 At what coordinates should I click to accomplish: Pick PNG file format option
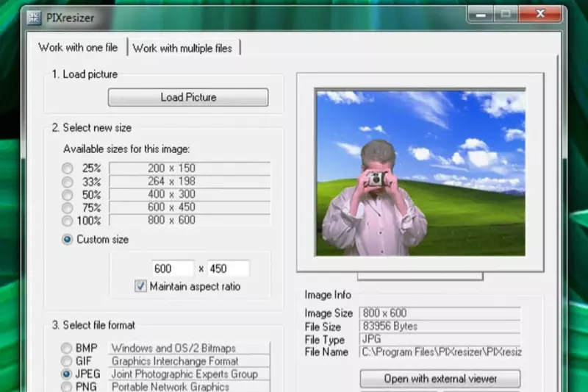point(68,387)
